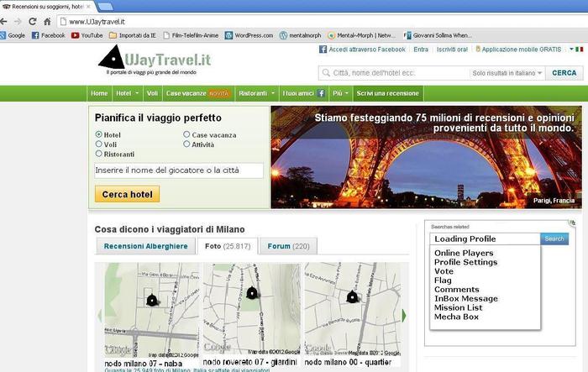Open the Film-Telefilm-Anime bookmark
The width and height of the screenshot is (588, 372).
pos(191,35)
